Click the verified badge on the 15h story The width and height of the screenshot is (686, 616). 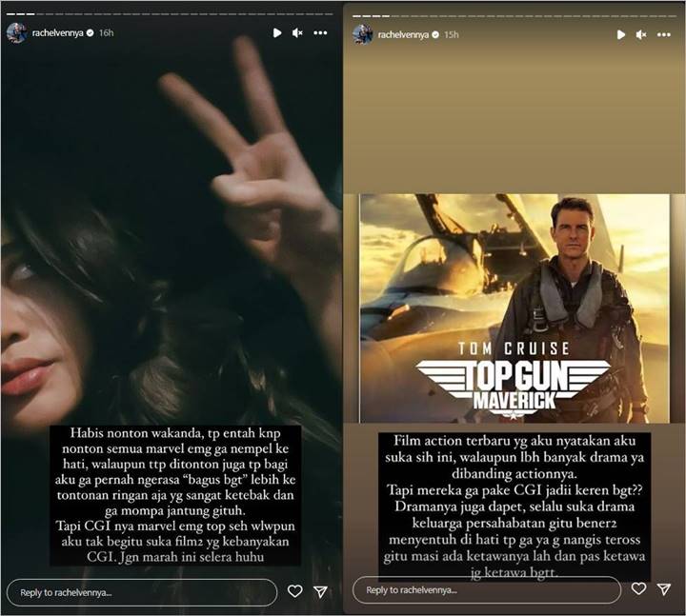pos(435,35)
